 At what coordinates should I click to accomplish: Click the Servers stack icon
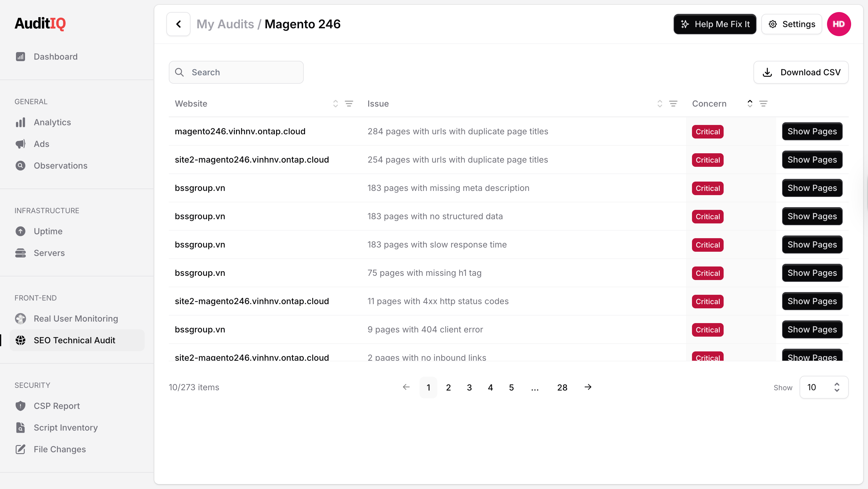tap(20, 253)
